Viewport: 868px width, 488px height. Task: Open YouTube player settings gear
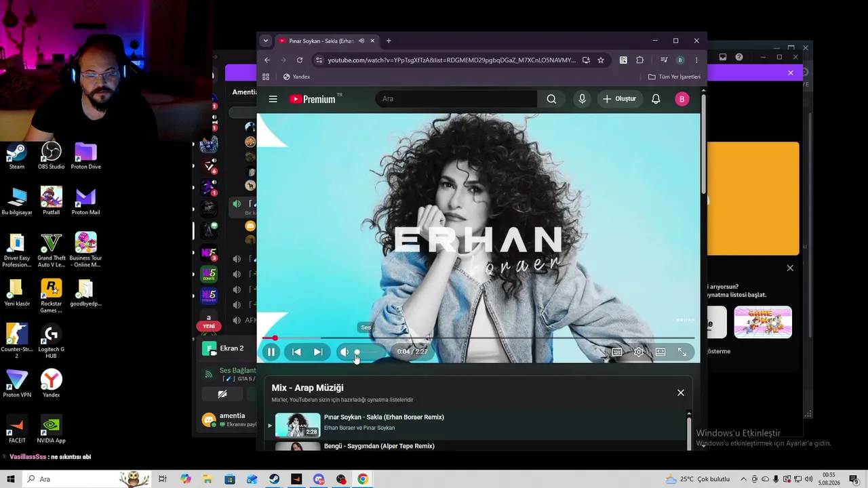(639, 352)
